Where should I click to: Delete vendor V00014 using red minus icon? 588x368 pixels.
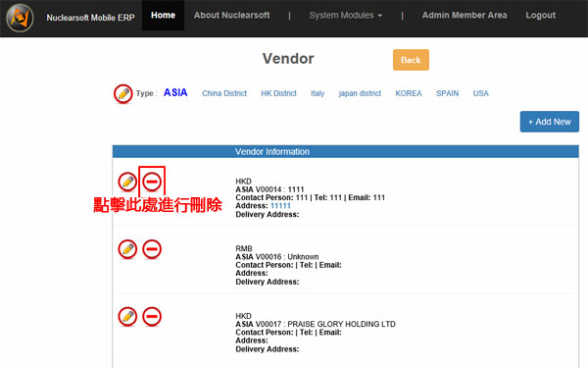click(x=152, y=182)
